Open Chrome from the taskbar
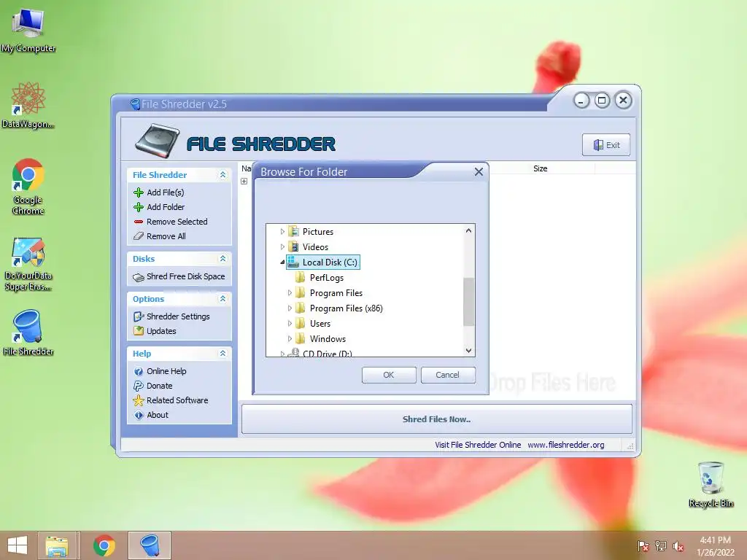The height and width of the screenshot is (560, 747). pos(104,545)
